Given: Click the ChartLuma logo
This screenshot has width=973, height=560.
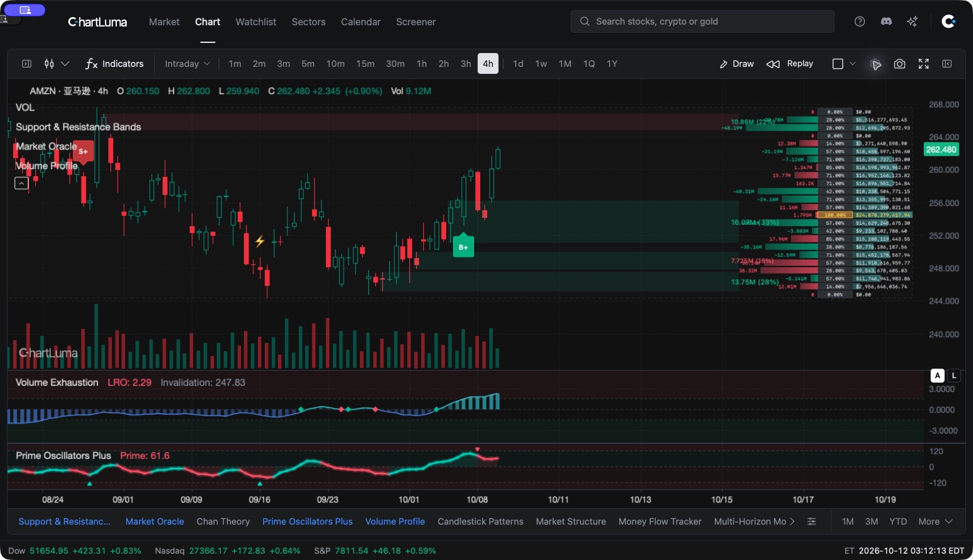Looking at the screenshot, I should point(97,22).
